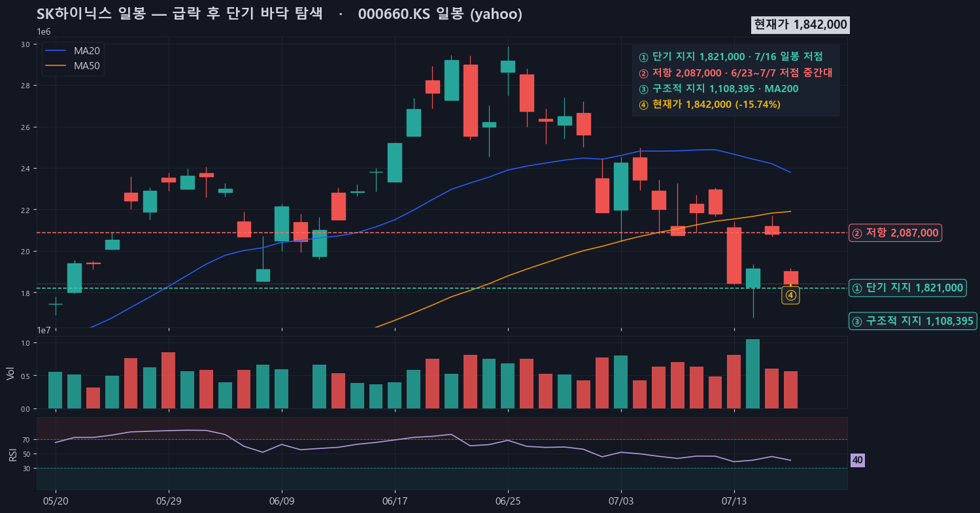Image resolution: width=980 pixels, height=513 pixels.
Task: Click the '06/09' date label
Action: click(282, 501)
